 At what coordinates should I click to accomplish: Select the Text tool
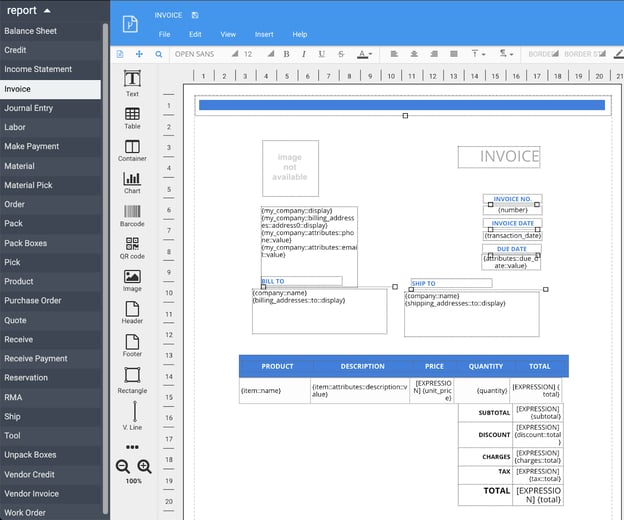coord(132,83)
